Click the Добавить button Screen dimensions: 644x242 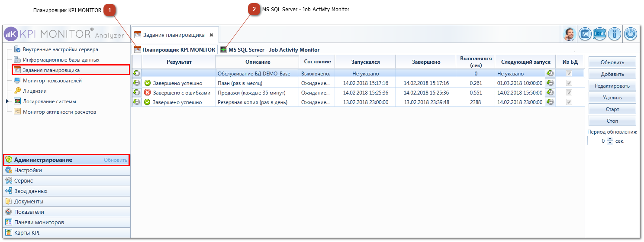click(x=612, y=74)
